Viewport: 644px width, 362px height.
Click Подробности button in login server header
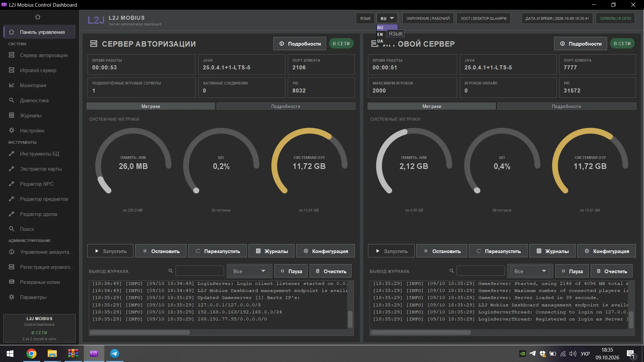[300, 44]
